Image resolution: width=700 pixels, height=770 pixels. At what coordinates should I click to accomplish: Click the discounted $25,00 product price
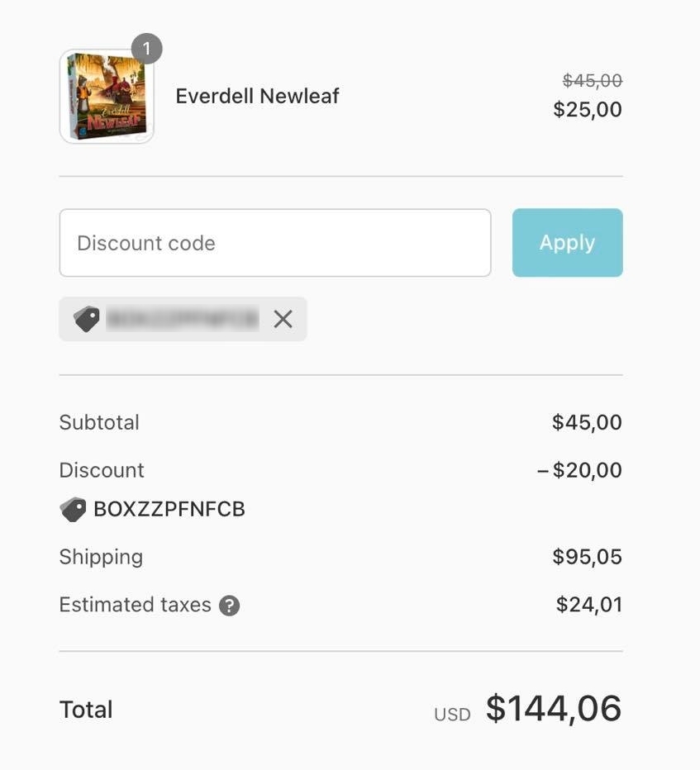point(588,110)
